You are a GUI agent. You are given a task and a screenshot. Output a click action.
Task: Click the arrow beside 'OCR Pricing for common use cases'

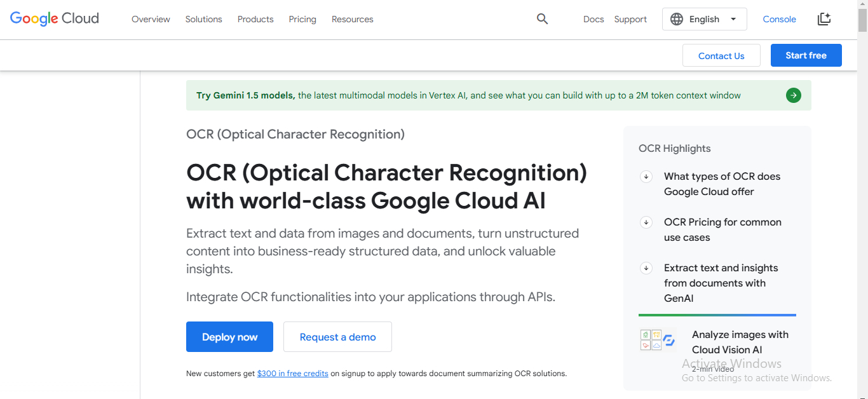[x=646, y=222]
